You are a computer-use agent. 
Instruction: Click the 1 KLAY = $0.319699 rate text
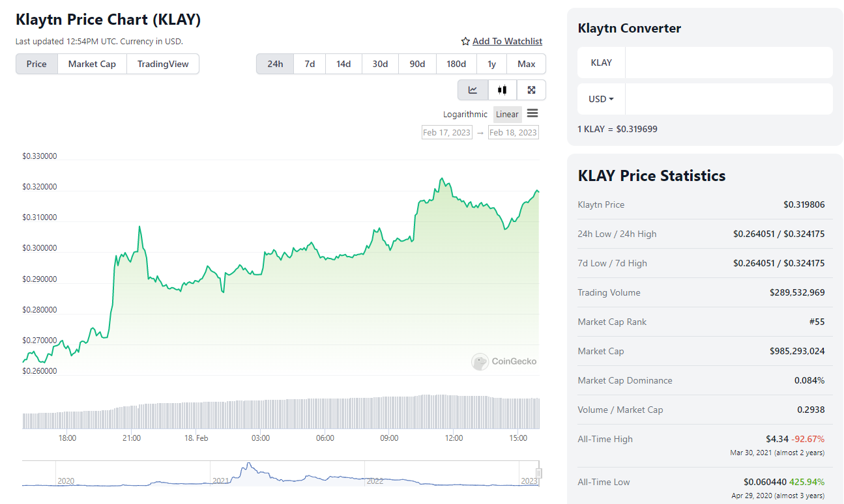click(617, 129)
